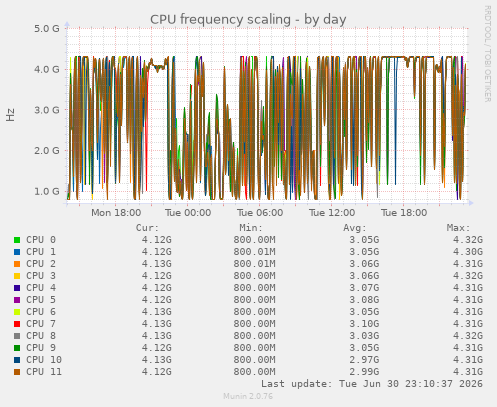Image resolution: width=497 pixels, height=407 pixels.
Task: Click the 'Munin 2.0.76' footer text
Action: [248, 396]
